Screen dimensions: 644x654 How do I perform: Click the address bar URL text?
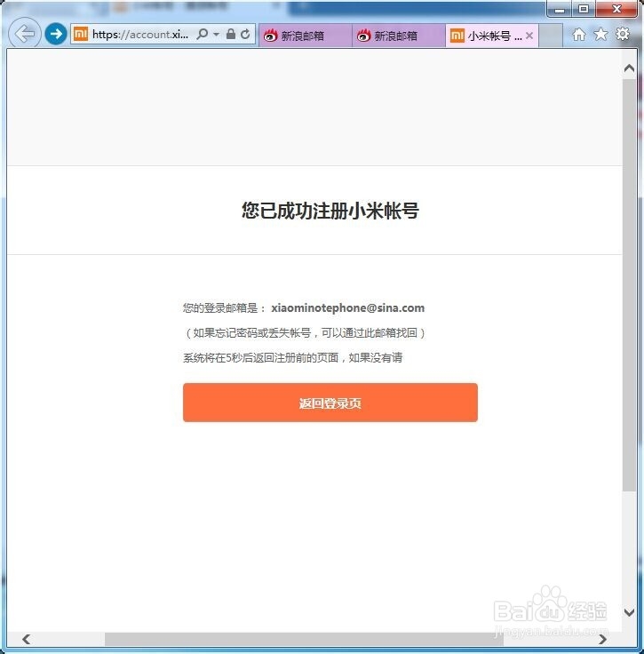[x=140, y=34]
